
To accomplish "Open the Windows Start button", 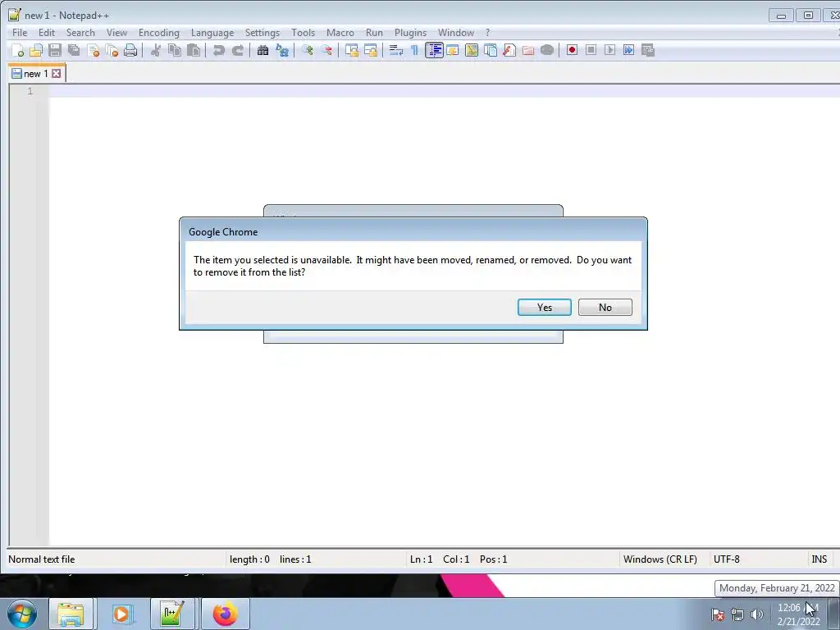I will pos(22,614).
